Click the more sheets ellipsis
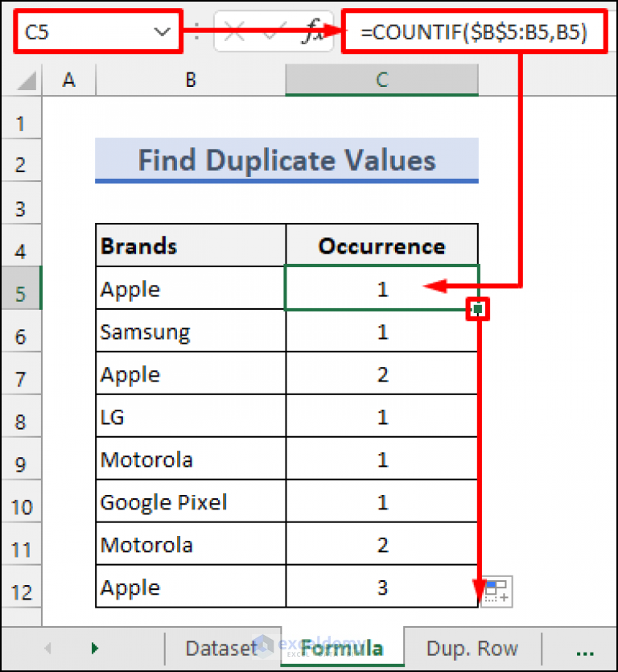618x672 pixels. [585, 653]
